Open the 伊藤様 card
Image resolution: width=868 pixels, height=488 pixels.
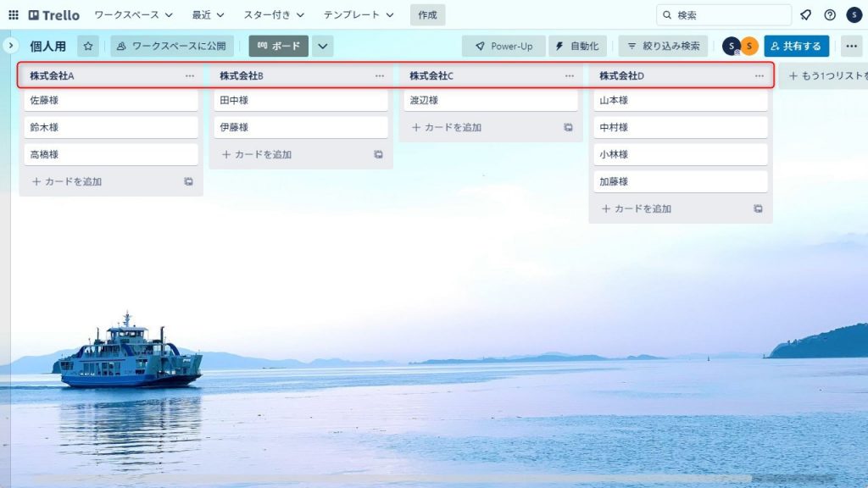[301, 127]
